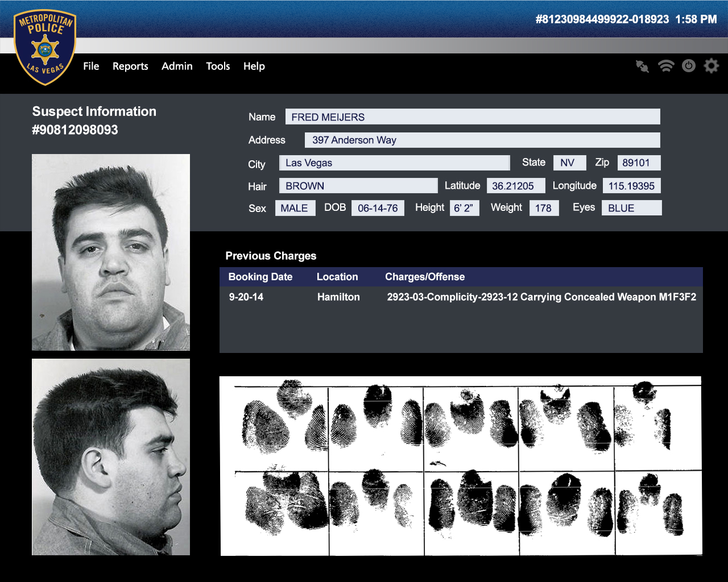728x582 pixels.
Task: Click the Metropolitan Police badge logo
Action: click(45, 48)
